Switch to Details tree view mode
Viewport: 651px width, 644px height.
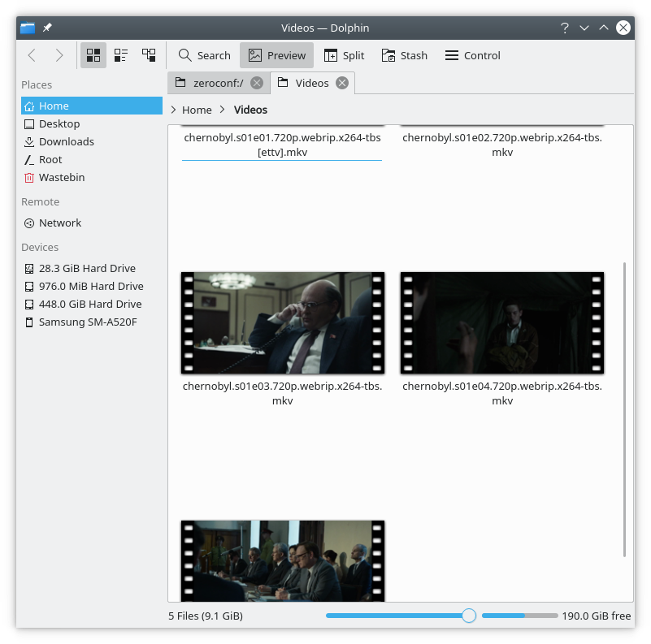(149, 55)
